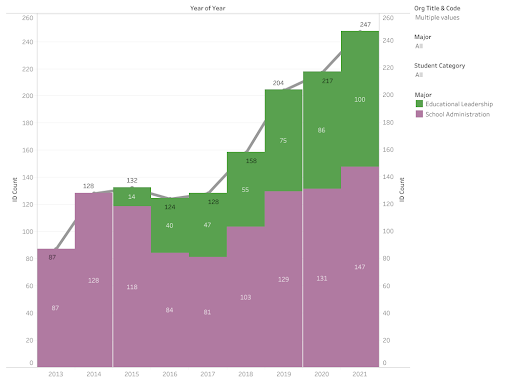Select the 2014 purple bar labeled 128
This screenshot has height=384, width=512.
pos(94,280)
